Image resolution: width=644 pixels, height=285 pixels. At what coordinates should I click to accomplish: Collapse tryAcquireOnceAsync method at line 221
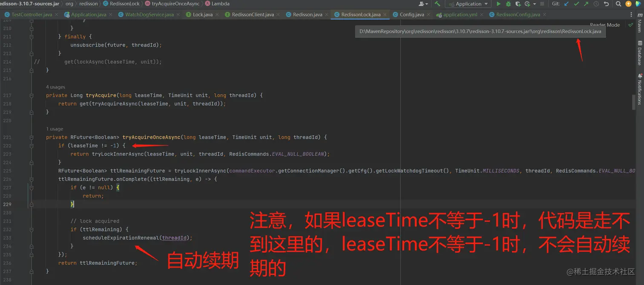(32, 137)
